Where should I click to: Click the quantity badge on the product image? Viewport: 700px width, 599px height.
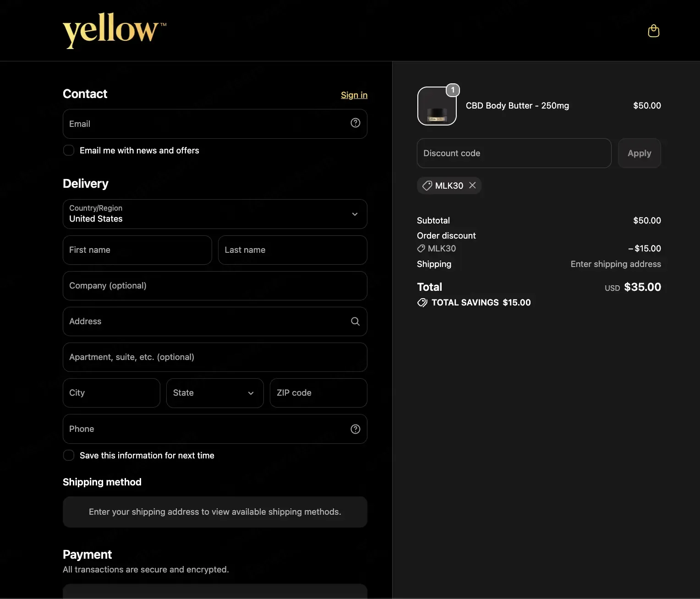(453, 90)
